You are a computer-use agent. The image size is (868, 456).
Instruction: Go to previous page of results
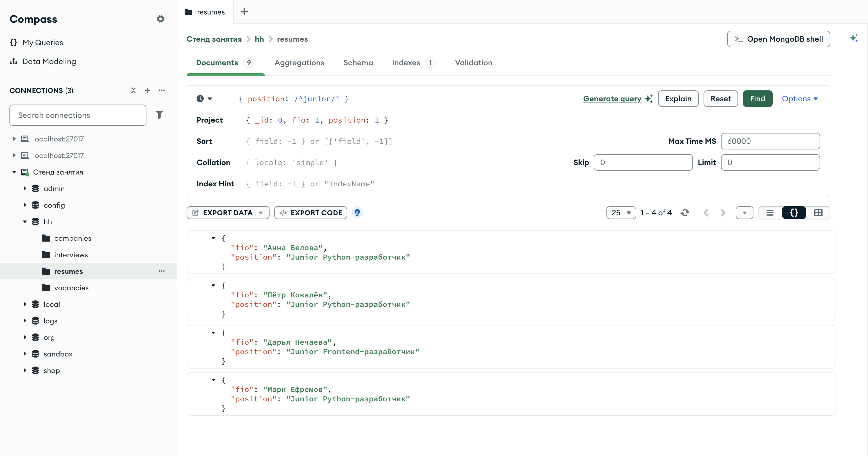706,213
